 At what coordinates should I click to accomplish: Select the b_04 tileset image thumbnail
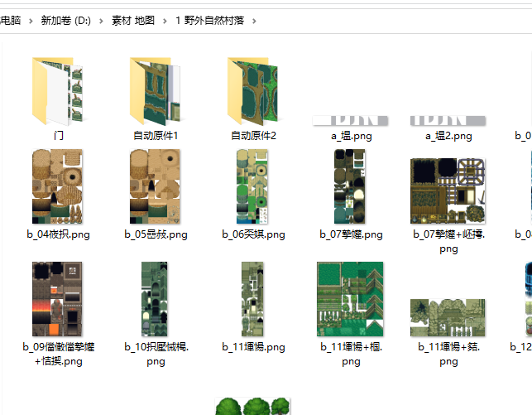[57, 186]
